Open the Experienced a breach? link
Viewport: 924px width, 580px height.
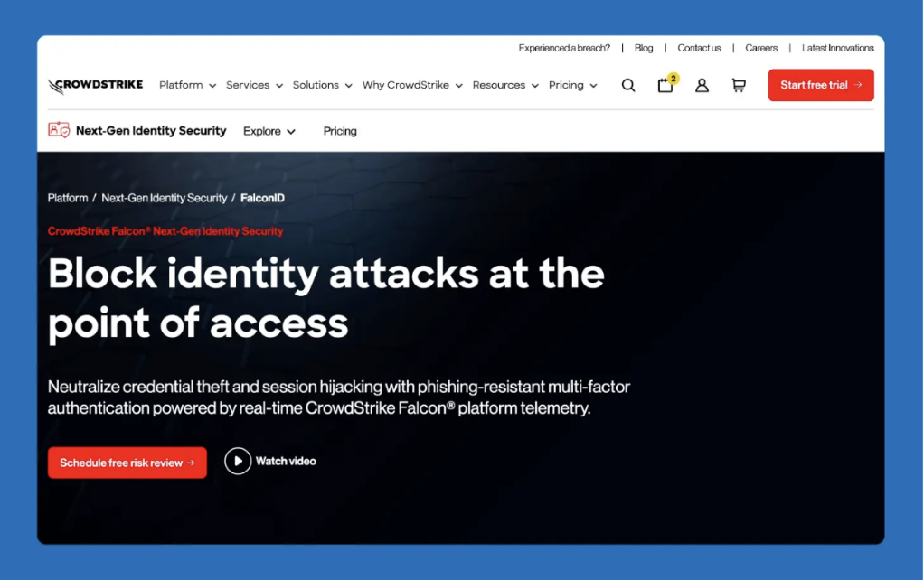564,48
